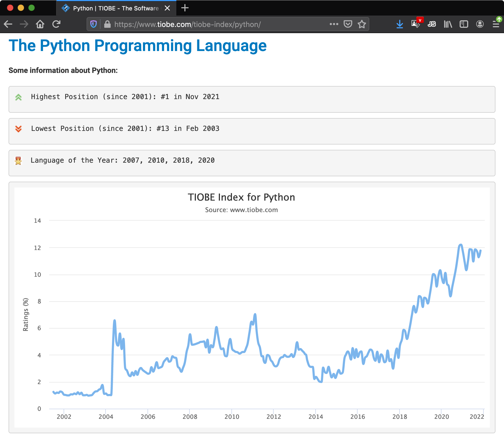Screen dimensions: 504x437
Task: Bookmark this page with star
Action: (x=362, y=24)
